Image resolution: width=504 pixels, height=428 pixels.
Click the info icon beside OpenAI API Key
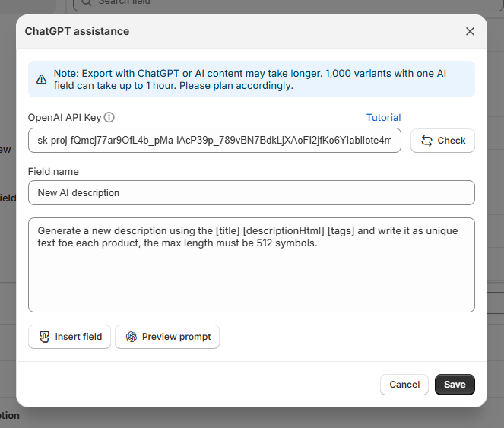pos(109,117)
